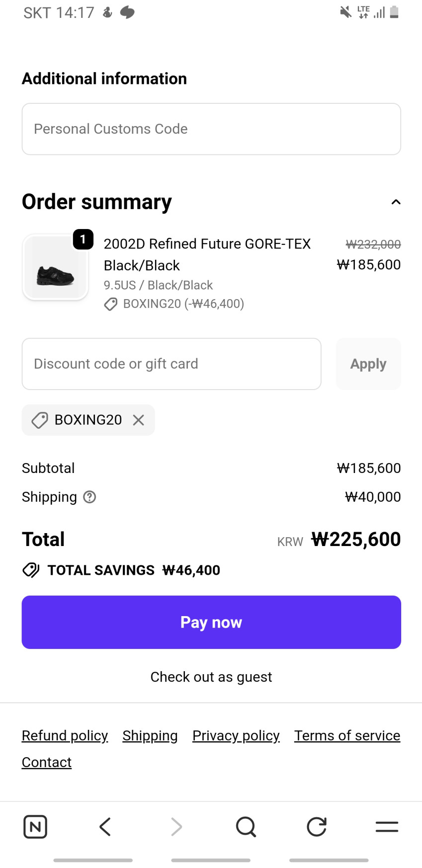
Task: Open the Shipping policy footer link
Action: click(x=150, y=735)
